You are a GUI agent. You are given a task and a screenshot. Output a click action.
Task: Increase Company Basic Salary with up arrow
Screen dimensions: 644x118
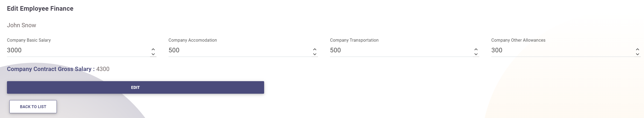(153, 49)
